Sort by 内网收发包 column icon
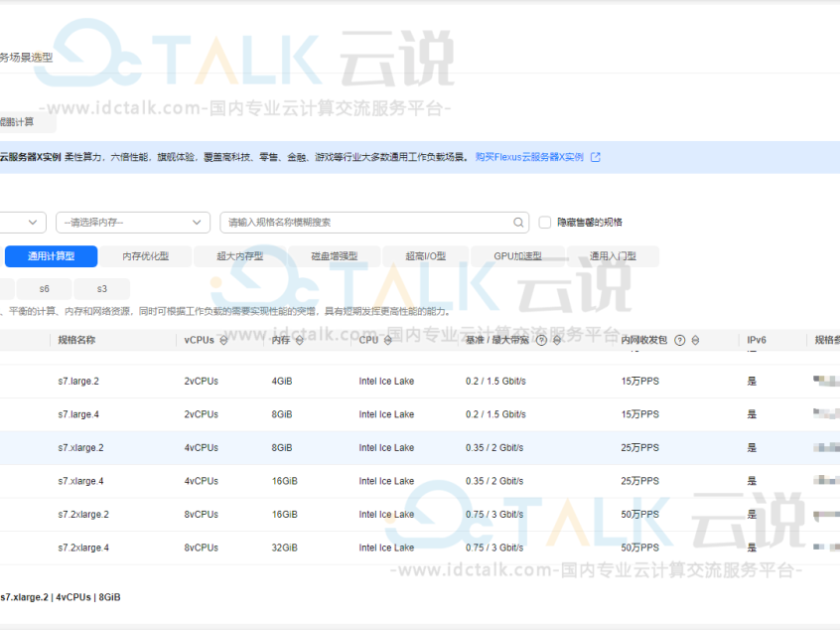Screen dimensions: 840x630 pos(695,341)
